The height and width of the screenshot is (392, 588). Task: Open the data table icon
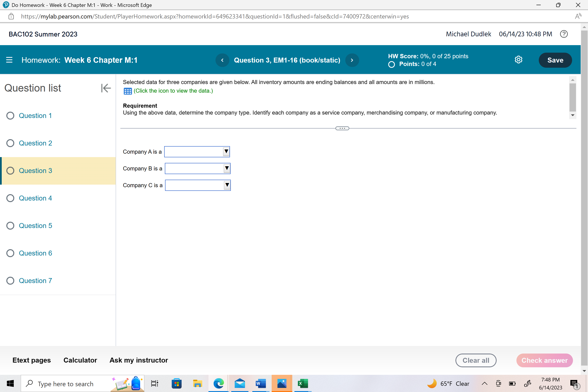[127, 91]
